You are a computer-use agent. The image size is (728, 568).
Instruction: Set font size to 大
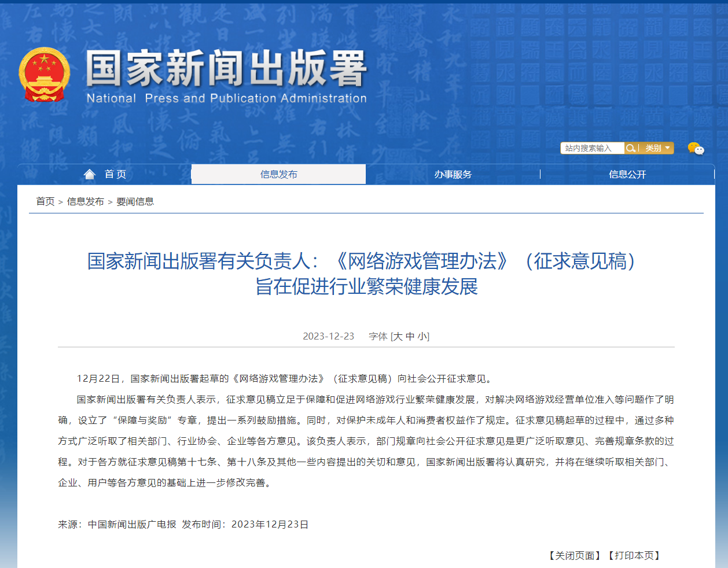pos(398,337)
